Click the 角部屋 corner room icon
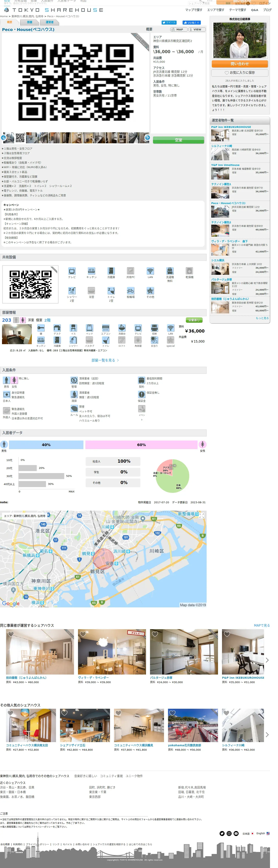This screenshot has width=278, height=868. tap(138, 340)
